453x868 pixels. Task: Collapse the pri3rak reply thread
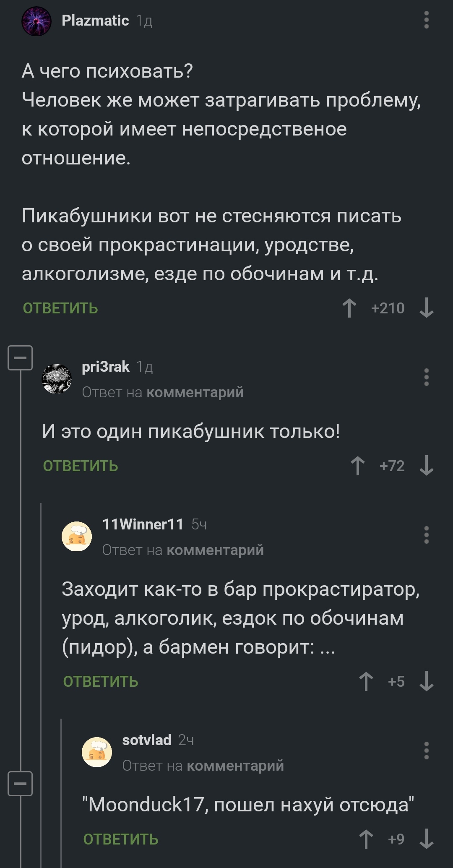click(20, 358)
